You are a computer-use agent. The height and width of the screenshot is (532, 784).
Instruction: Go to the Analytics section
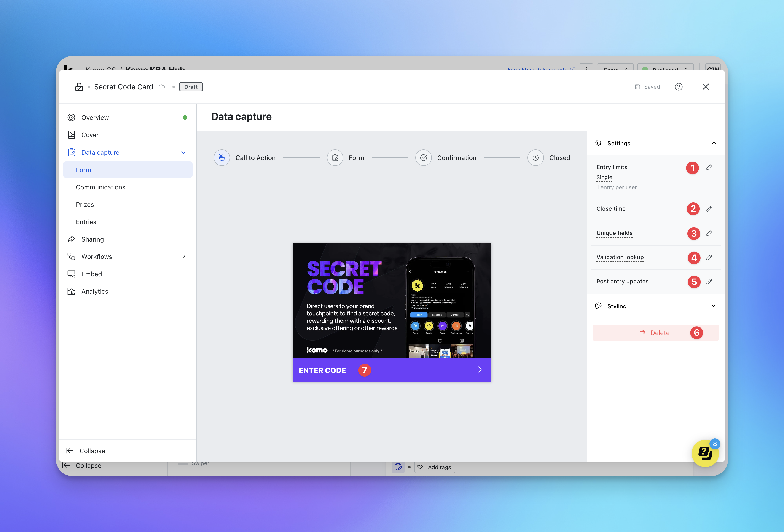pyautogui.click(x=94, y=291)
